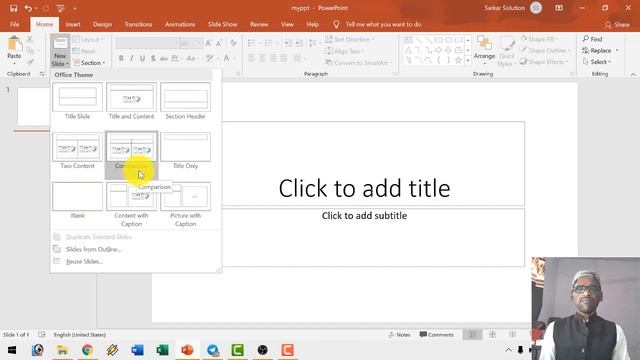The image size is (640, 360).
Task: Open Shape Fill color options
Action: [x=540, y=39]
